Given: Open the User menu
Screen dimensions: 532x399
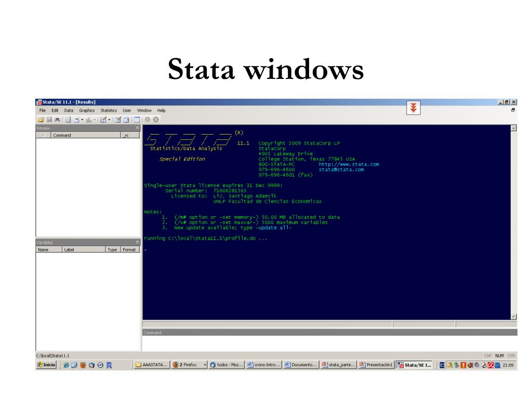Looking at the screenshot, I should pos(127,110).
